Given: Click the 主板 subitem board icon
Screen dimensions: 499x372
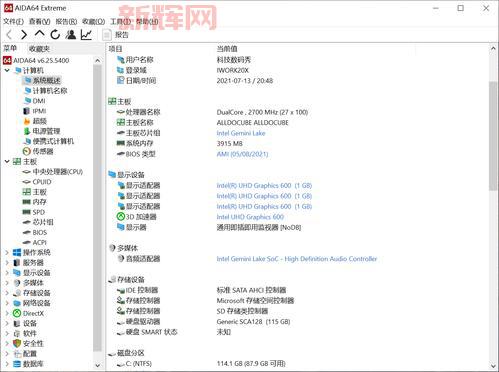Looking at the screenshot, I should (x=27, y=192).
